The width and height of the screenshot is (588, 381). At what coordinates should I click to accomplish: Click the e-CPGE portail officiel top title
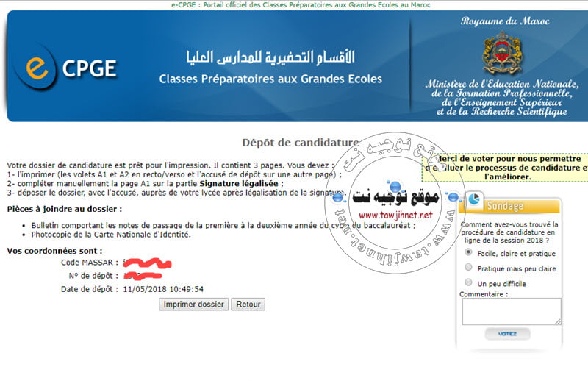click(x=301, y=5)
